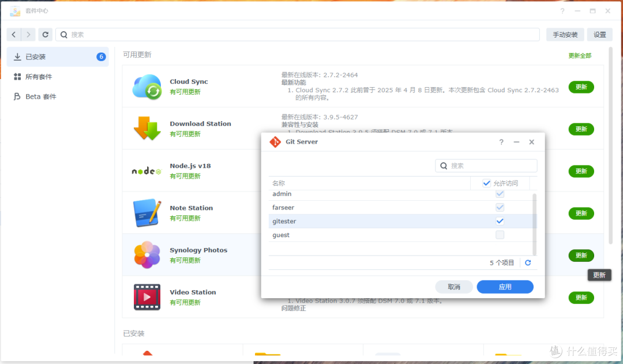Click the Package Center vertical scrollbar
Screen dimensions: 623x364
[611, 145]
